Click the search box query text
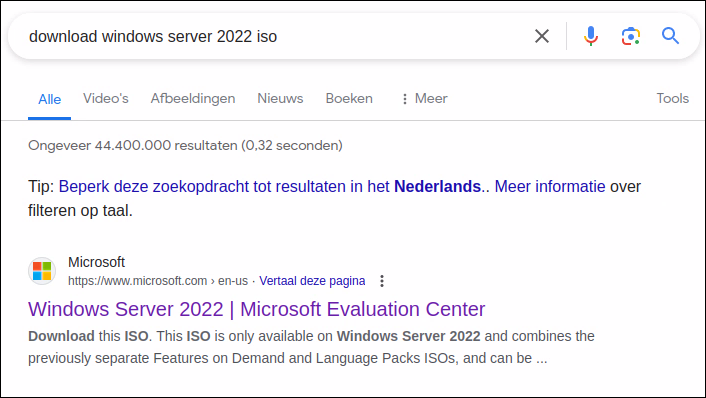706x398 pixels. pos(153,36)
